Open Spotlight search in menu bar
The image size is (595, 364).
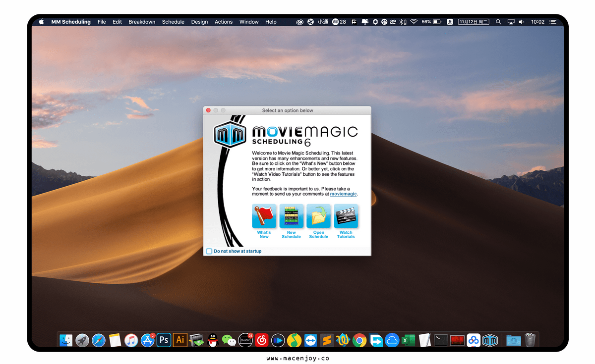[x=498, y=22]
